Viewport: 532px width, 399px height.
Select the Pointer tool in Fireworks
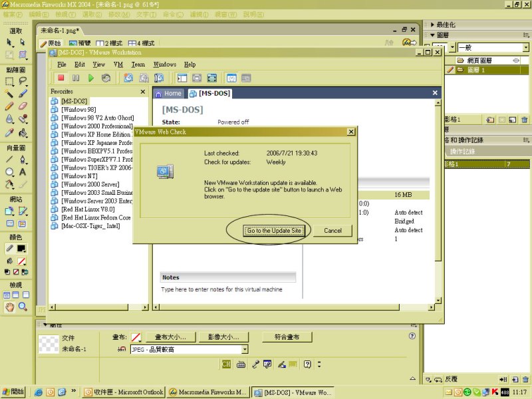click(9, 42)
